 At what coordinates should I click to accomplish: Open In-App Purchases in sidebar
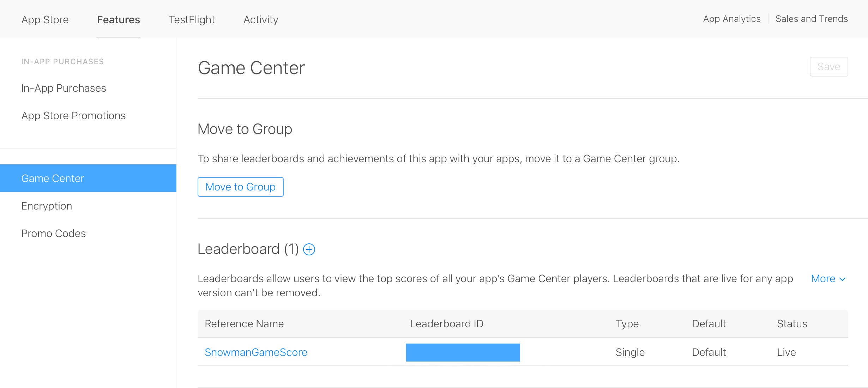[x=64, y=88]
